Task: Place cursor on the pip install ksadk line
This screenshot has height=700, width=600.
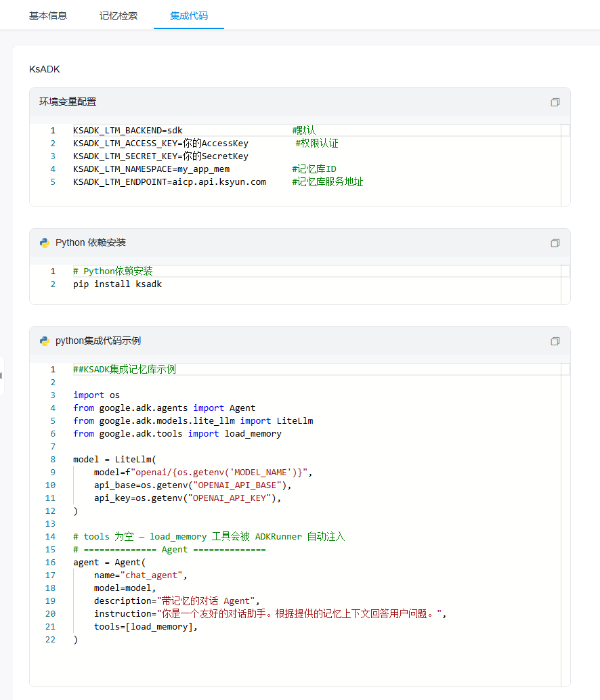Action: pos(118,284)
